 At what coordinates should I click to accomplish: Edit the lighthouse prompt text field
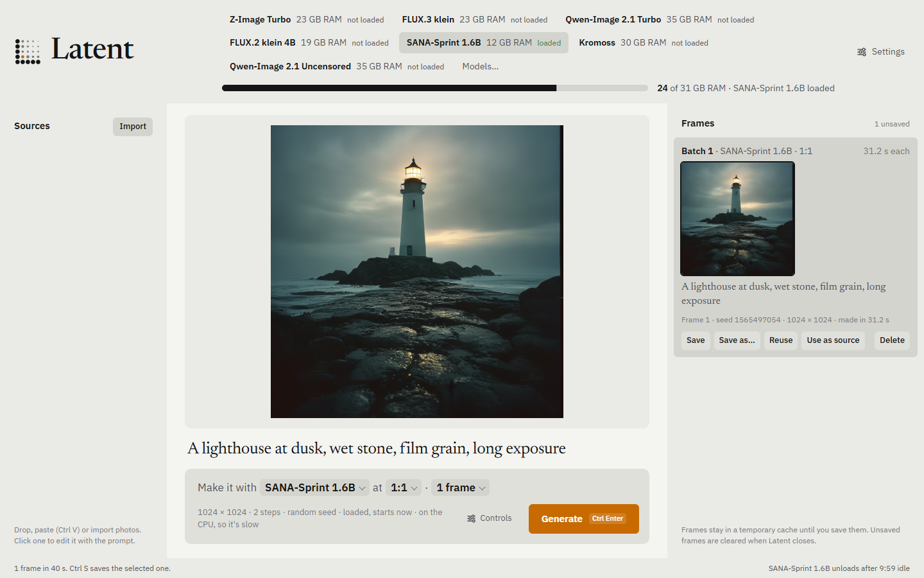[x=417, y=448]
